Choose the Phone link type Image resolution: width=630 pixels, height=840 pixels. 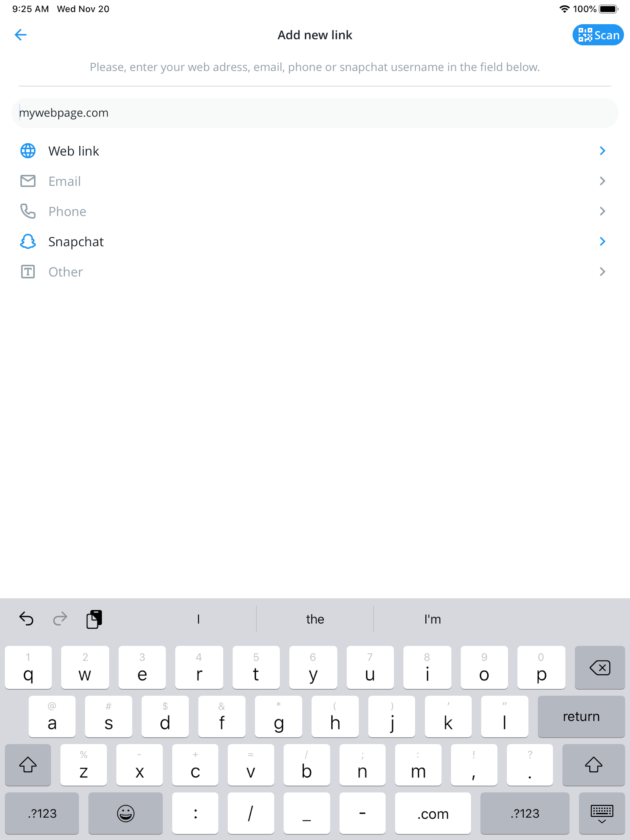coord(67,211)
